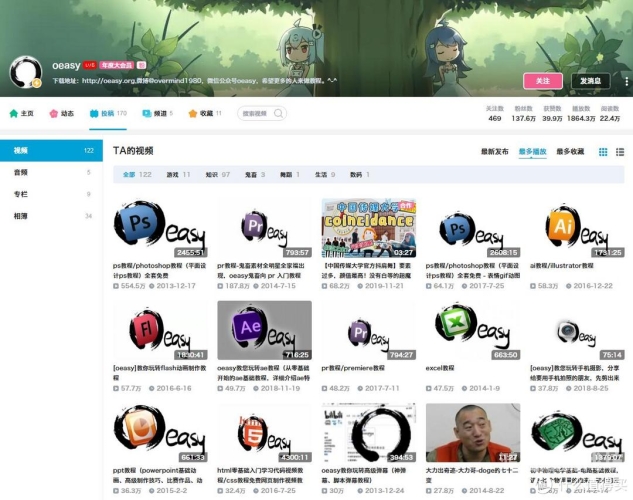This screenshot has height=500, width=633.
Task: Filter by 数码 1 category
Action: (360, 174)
